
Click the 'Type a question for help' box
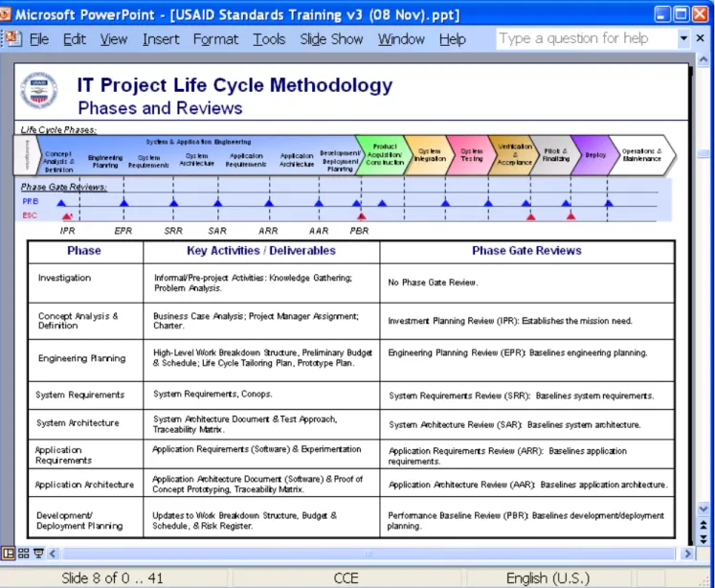click(x=586, y=38)
